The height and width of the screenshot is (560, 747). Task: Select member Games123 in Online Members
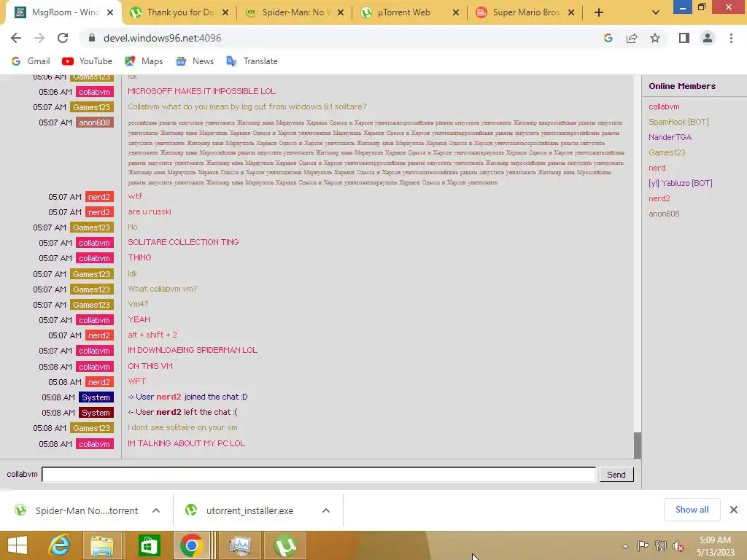pyautogui.click(x=667, y=152)
